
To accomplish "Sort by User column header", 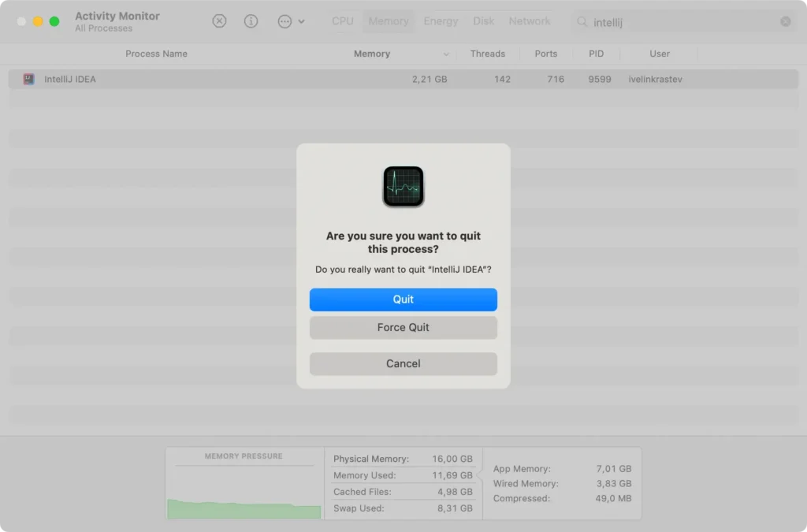I will coord(660,54).
